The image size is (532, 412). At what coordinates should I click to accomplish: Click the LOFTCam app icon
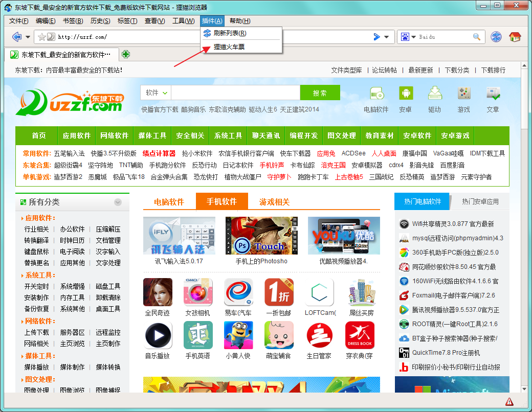[x=319, y=292]
